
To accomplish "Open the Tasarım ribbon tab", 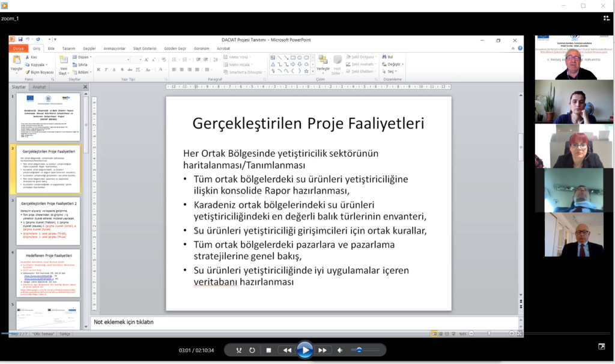I will [69, 48].
